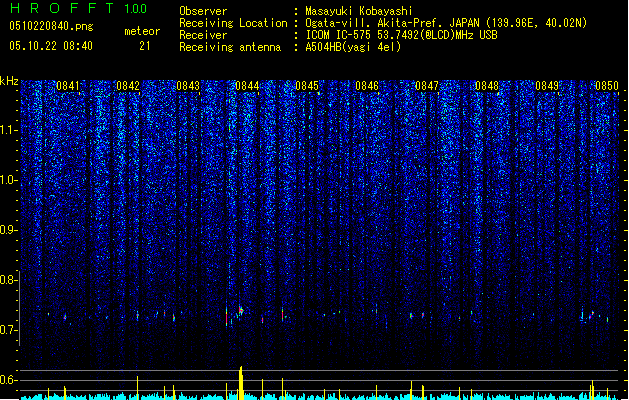Click the Receiver field label
The width and height of the screenshot is (629, 400).
pos(203,35)
